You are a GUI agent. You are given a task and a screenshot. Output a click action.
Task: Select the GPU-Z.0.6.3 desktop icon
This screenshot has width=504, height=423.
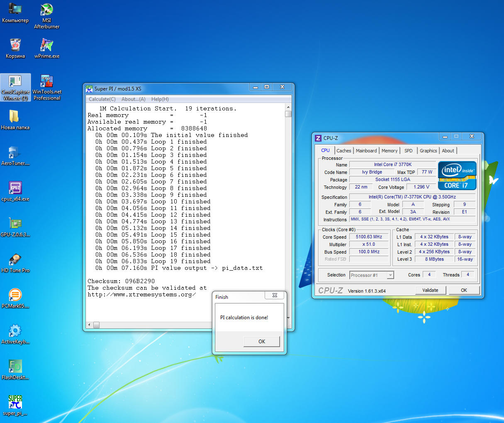pyautogui.click(x=15, y=227)
